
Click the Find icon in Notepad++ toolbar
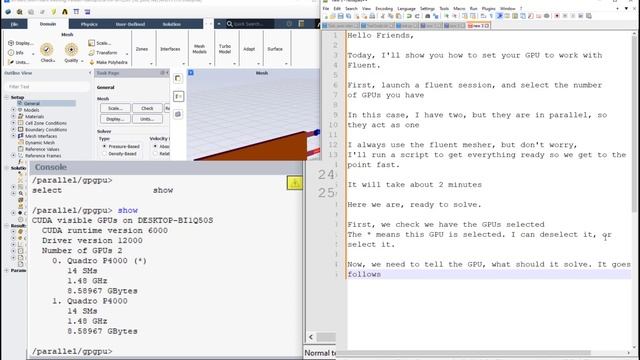428,16
